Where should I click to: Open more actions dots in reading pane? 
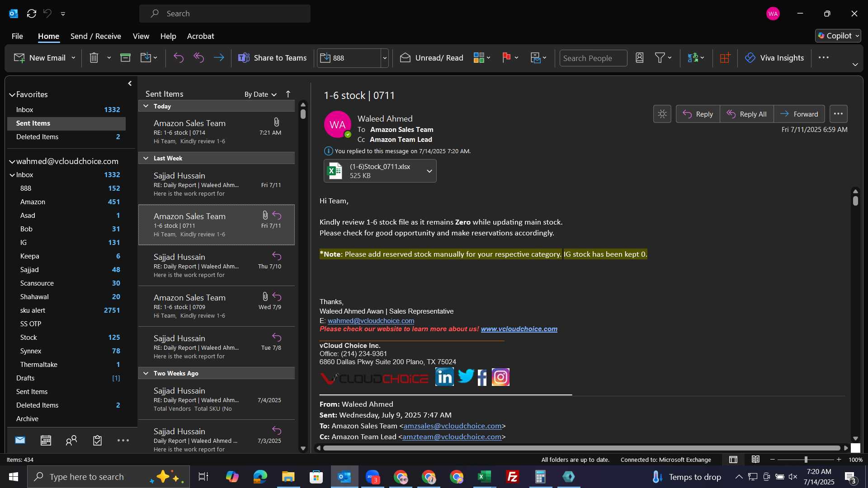838,114
